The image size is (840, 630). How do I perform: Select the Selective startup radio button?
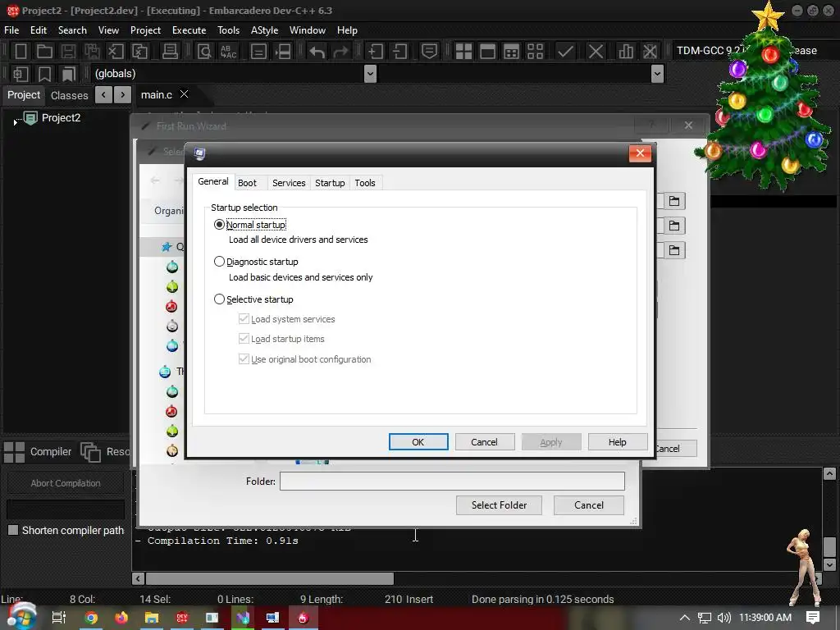click(x=219, y=299)
